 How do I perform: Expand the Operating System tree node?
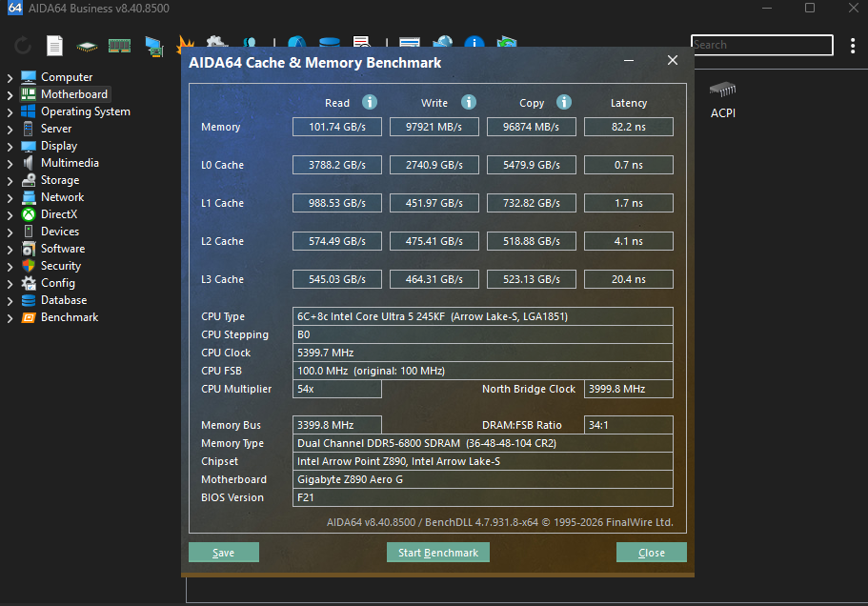tap(10, 111)
